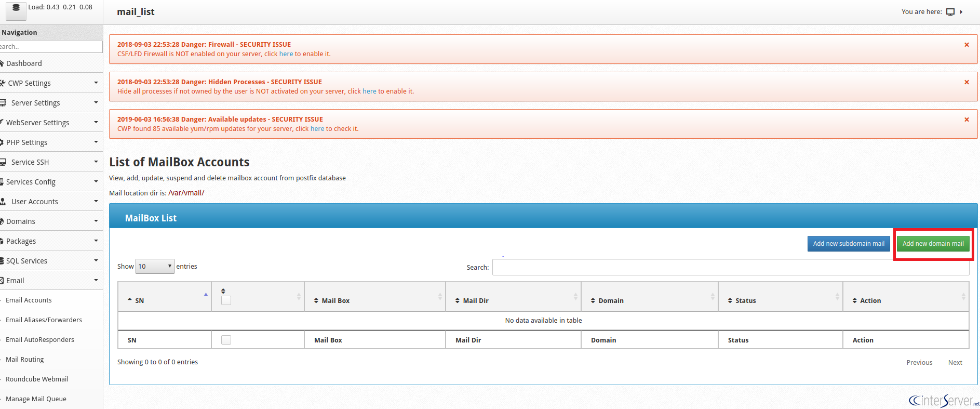Click 'Add new domain mail' button
The width and height of the screenshot is (980, 409).
pyautogui.click(x=933, y=244)
